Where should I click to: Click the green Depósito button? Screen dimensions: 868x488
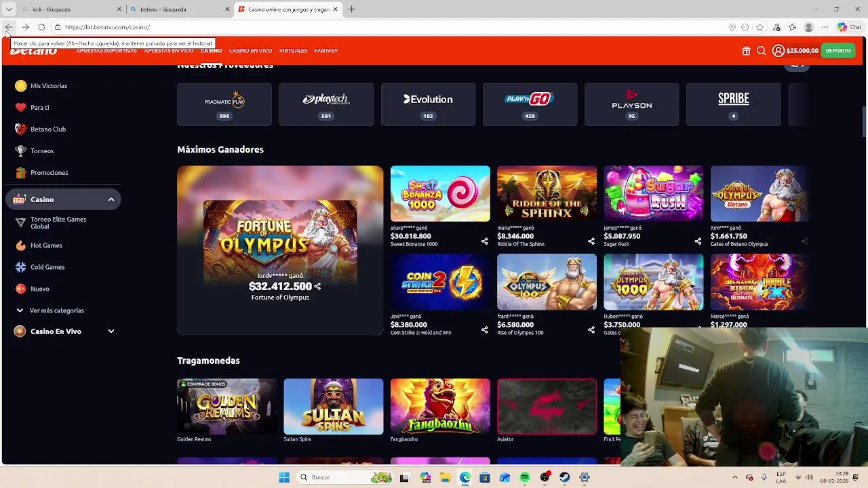(x=838, y=51)
